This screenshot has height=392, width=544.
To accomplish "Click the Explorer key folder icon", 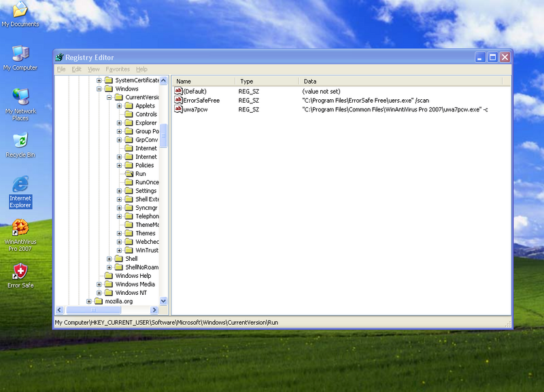I will (x=129, y=123).
